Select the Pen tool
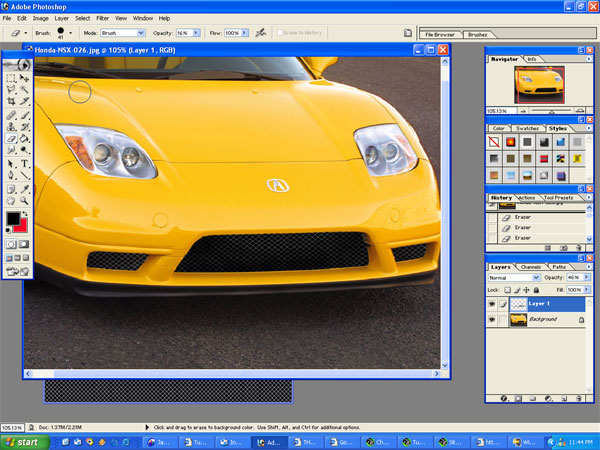600x450 pixels. tap(11, 175)
